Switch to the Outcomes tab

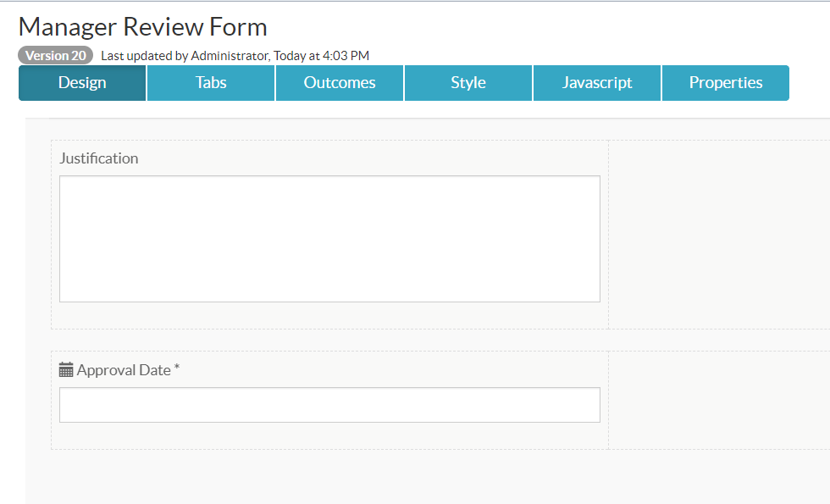339,82
